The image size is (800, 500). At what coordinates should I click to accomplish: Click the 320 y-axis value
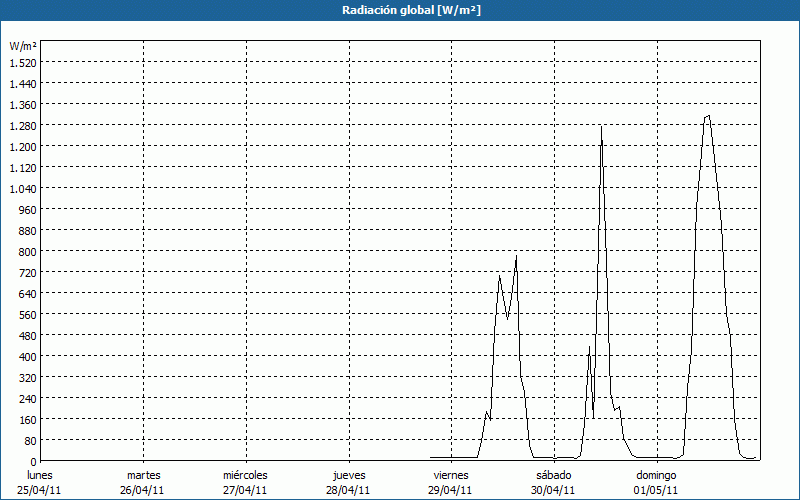pyautogui.click(x=29, y=378)
